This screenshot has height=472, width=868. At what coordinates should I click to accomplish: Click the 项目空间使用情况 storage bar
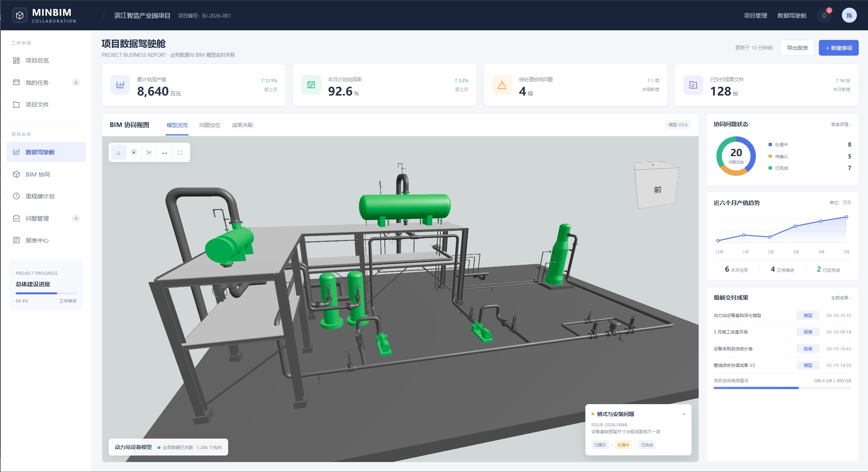tap(782, 388)
